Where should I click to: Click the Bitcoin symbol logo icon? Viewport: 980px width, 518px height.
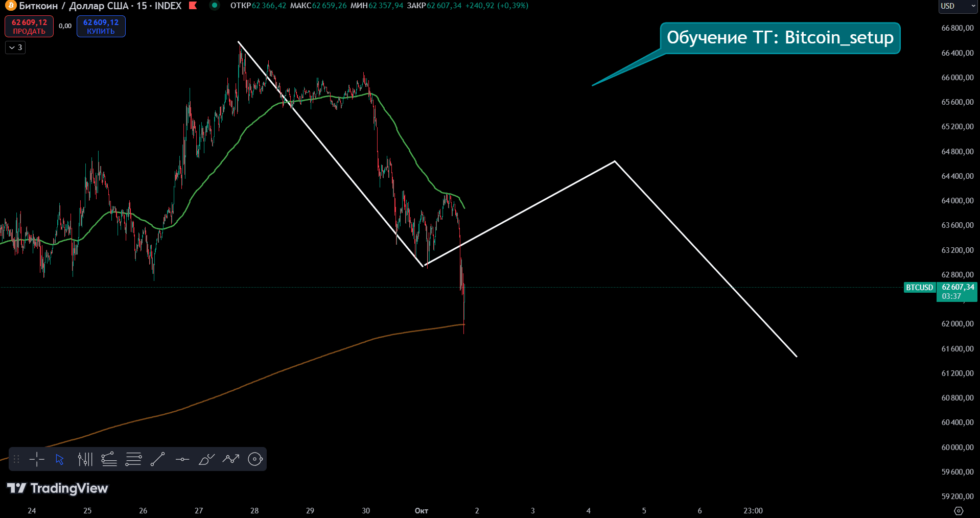click(10, 6)
